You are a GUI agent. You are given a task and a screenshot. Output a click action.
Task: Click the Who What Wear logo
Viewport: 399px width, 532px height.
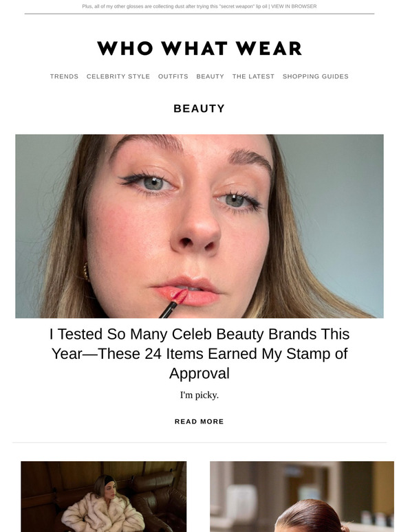[x=199, y=48]
